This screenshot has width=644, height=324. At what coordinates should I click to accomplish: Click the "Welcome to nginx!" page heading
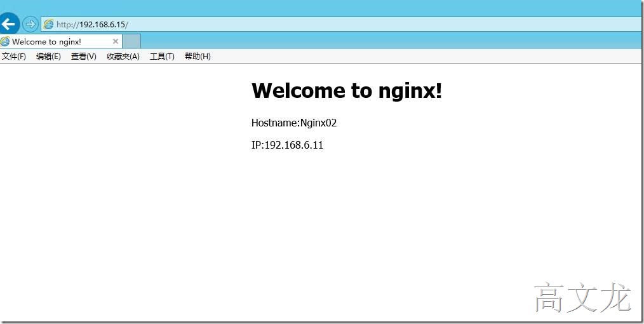(347, 90)
